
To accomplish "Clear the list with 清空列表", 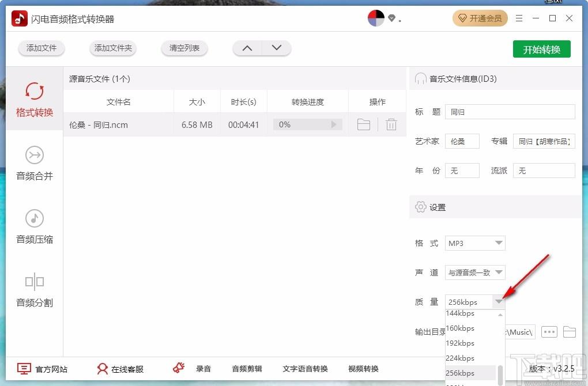I will (184, 48).
